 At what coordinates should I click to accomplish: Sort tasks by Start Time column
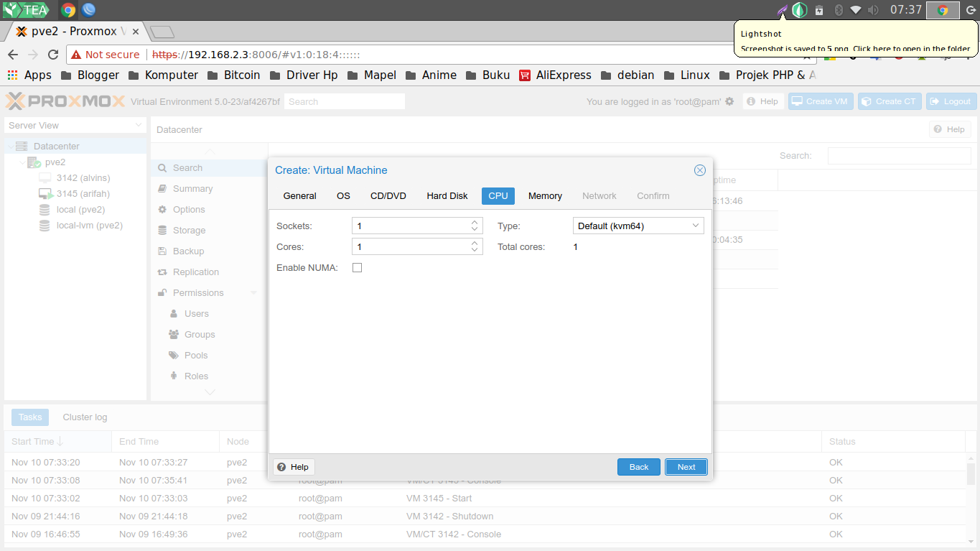57,441
